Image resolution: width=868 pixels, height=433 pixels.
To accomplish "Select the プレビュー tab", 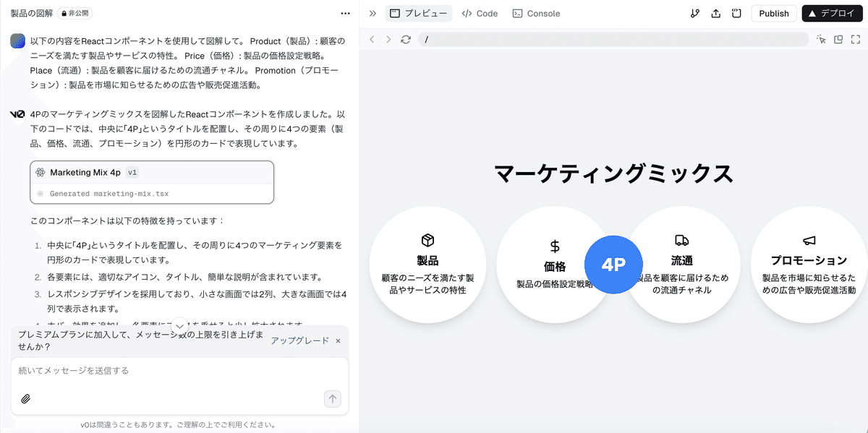I will point(419,13).
